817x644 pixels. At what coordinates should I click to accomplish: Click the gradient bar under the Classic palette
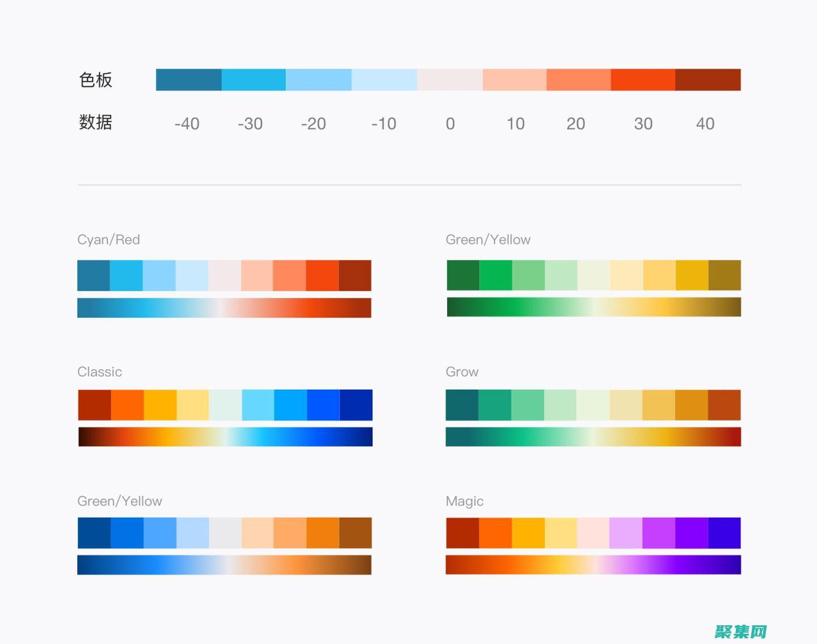coord(225,437)
